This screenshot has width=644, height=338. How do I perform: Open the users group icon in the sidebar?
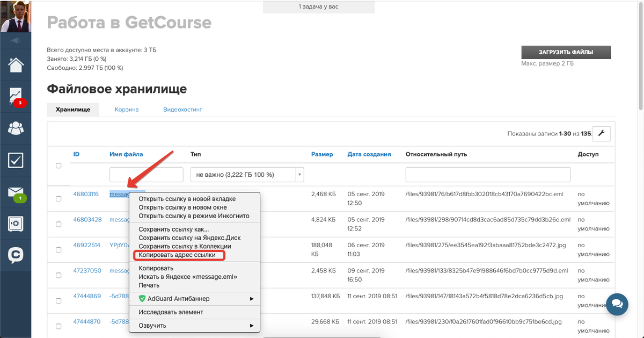(x=16, y=128)
